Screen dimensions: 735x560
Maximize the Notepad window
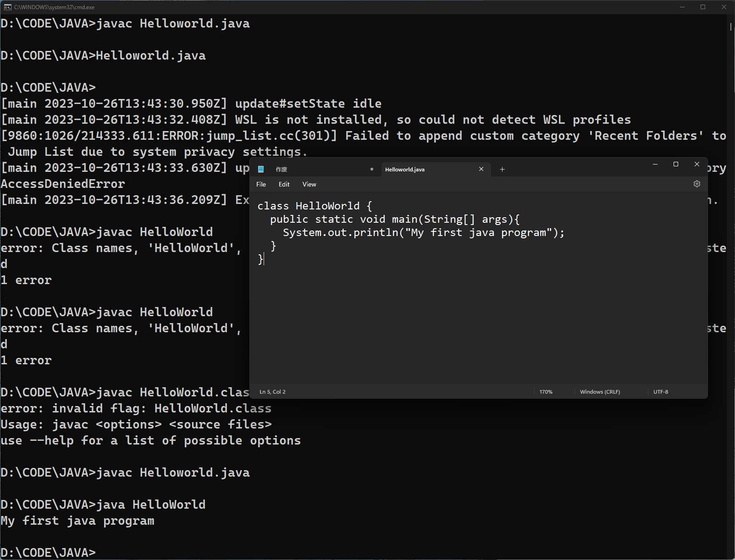(675, 164)
